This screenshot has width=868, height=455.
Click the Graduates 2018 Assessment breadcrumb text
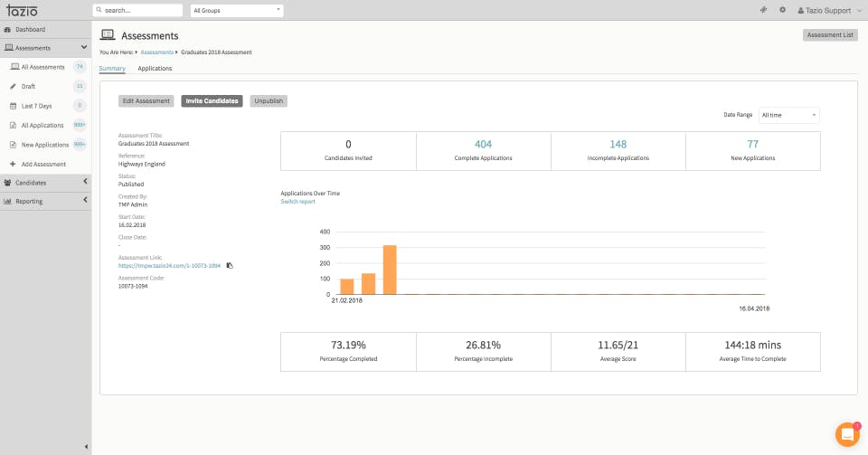click(x=216, y=52)
